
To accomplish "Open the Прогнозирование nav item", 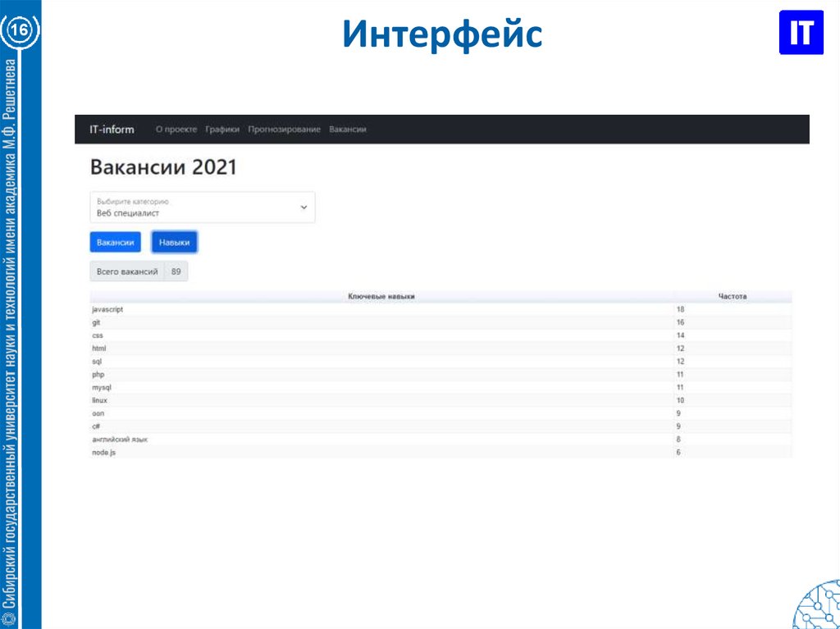I will pos(284,129).
